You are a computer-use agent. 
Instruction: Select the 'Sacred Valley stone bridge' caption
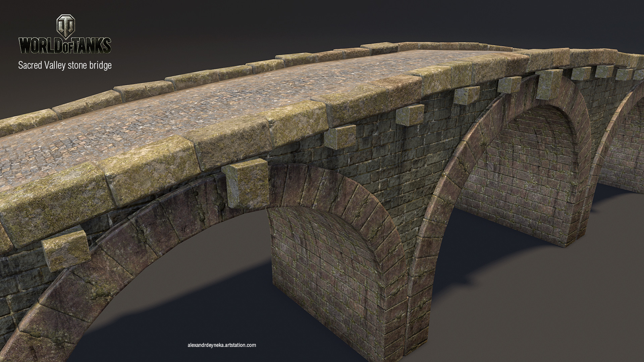[x=65, y=66]
